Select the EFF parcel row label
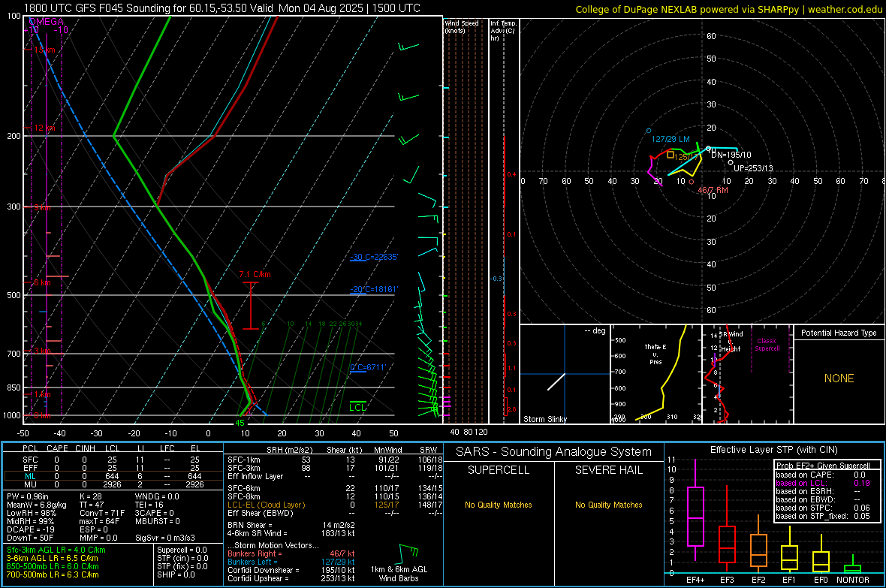 [30, 468]
